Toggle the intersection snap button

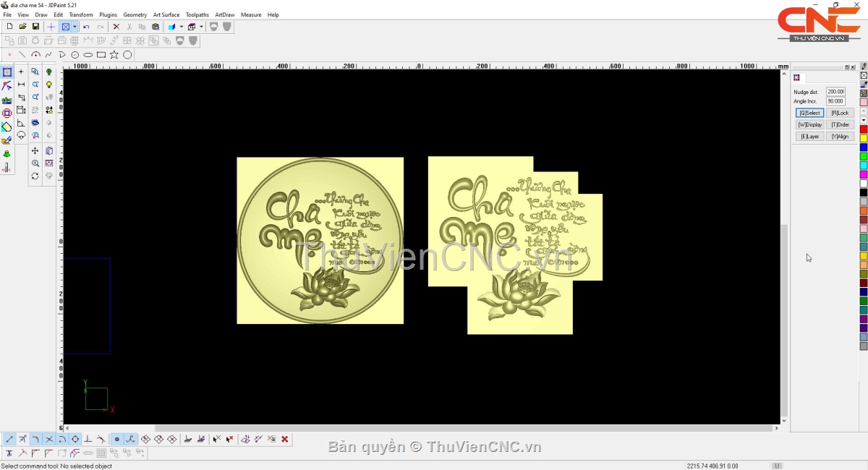[49, 439]
